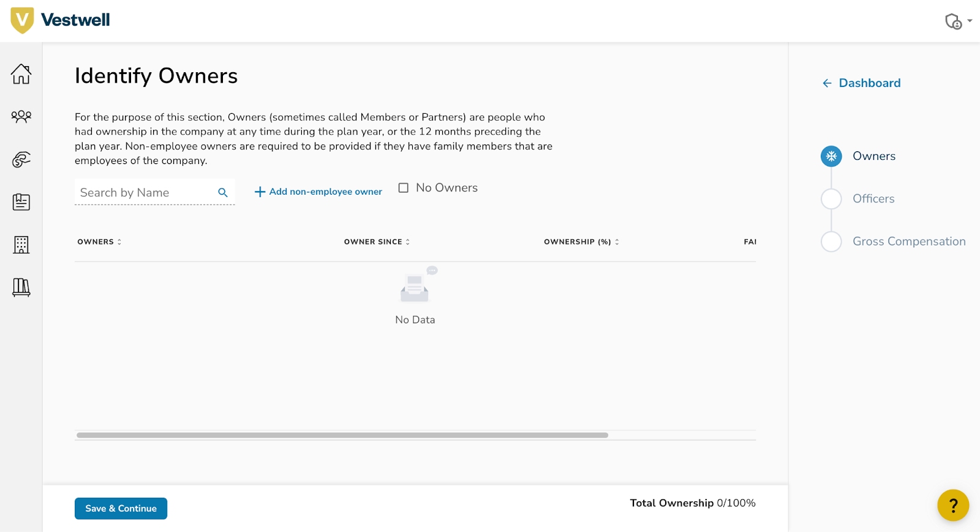Open the company building sidebar icon
The image size is (980, 532).
coord(21,245)
